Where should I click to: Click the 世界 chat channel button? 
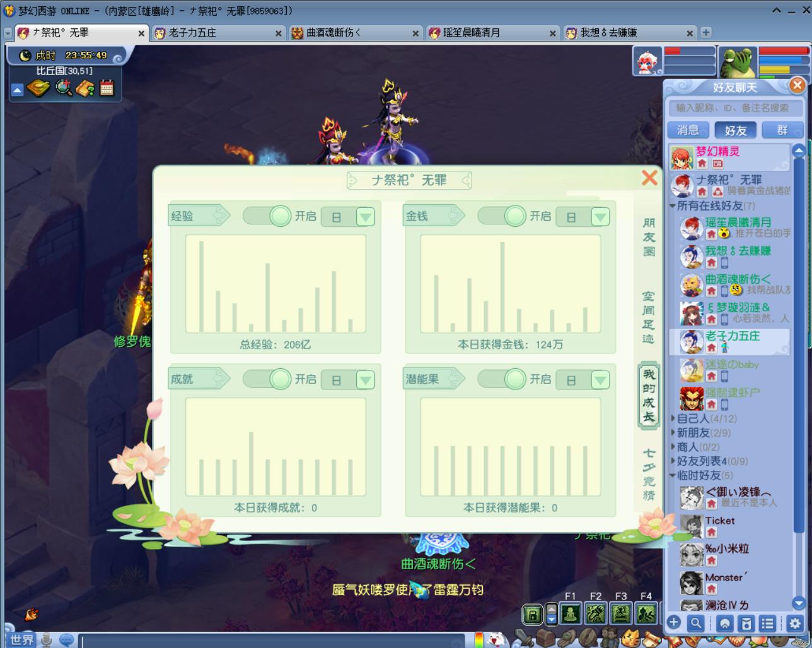coord(21,640)
